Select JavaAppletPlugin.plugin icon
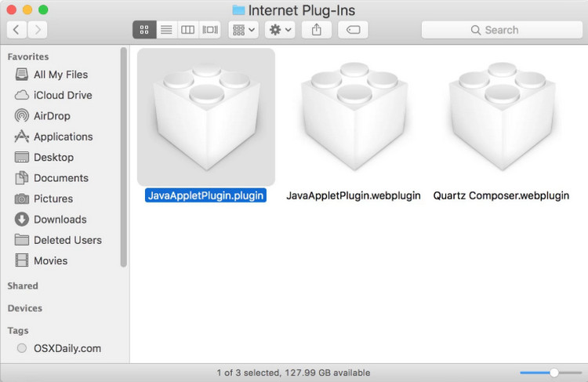This screenshot has height=382, width=588. pos(206,117)
